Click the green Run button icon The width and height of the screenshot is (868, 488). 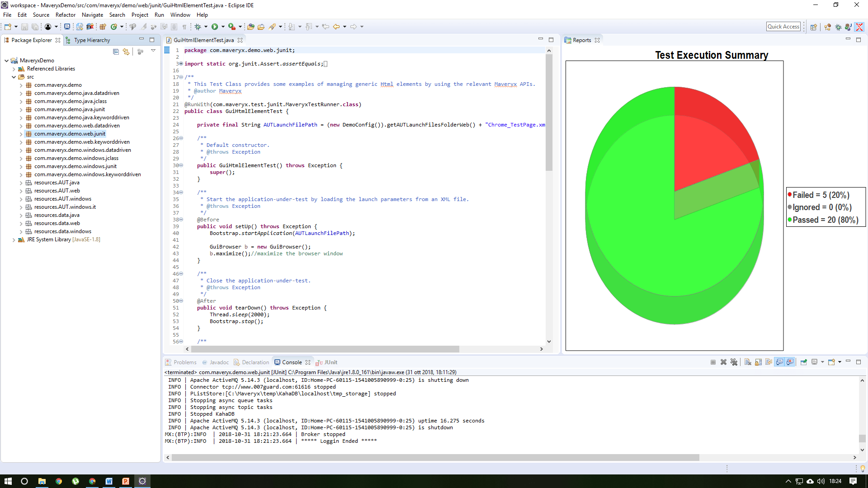(215, 27)
